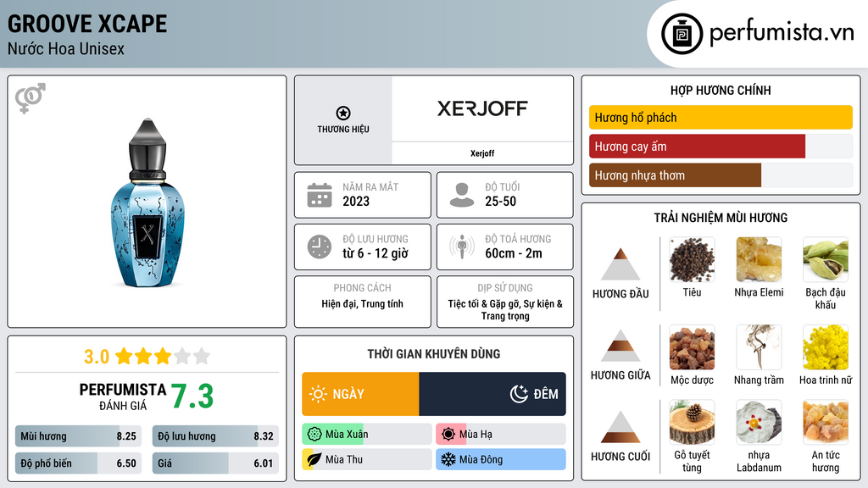Click the person icon beside Độ tuổi
The width and height of the screenshot is (868, 488).
pos(462,195)
